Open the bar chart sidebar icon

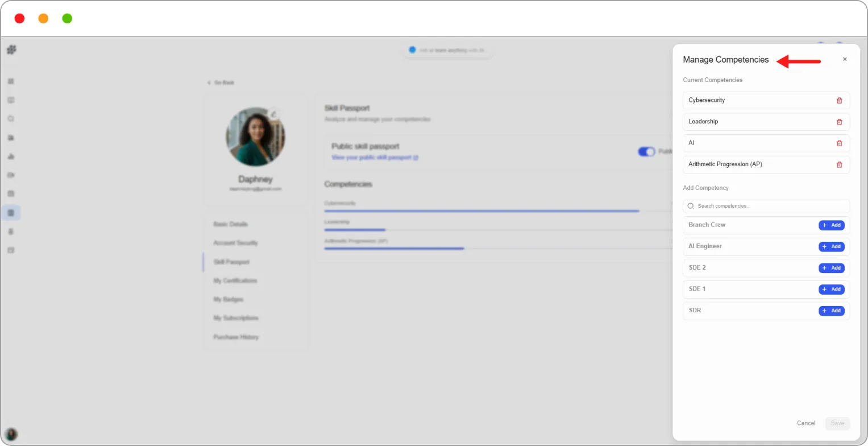tap(11, 156)
